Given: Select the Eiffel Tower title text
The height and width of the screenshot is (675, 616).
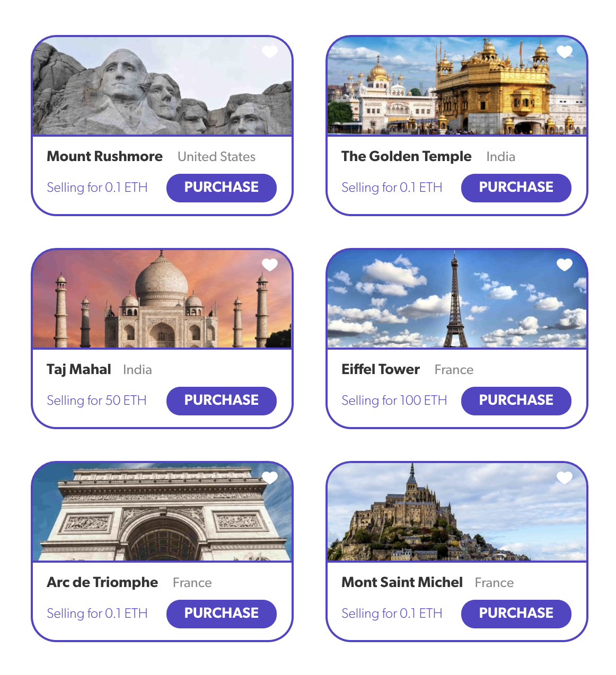Looking at the screenshot, I should click(x=381, y=369).
